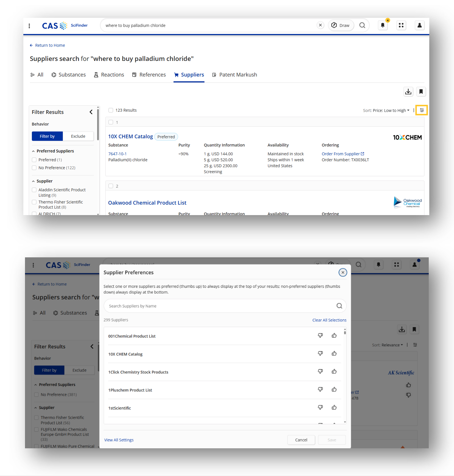Thumbs down 1Pluschem Product List
Image resolution: width=454 pixels, height=476 pixels.
pyautogui.click(x=320, y=390)
